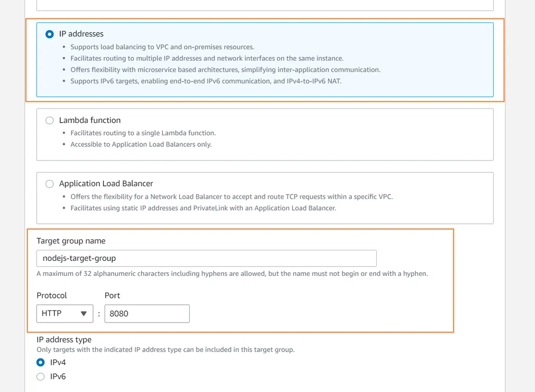Click 'Facilitates using static IP addresses' text
The width and height of the screenshot is (535, 392).
[203, 208]
